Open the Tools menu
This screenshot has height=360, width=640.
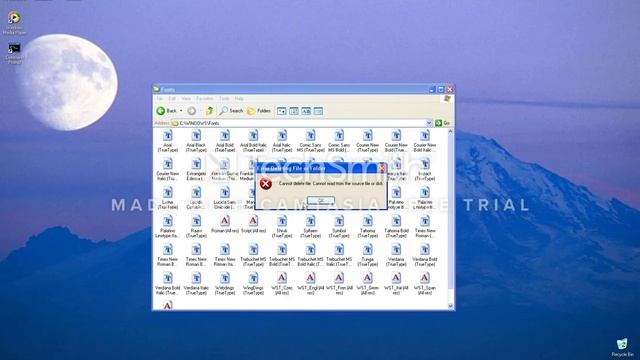point(224,99)
